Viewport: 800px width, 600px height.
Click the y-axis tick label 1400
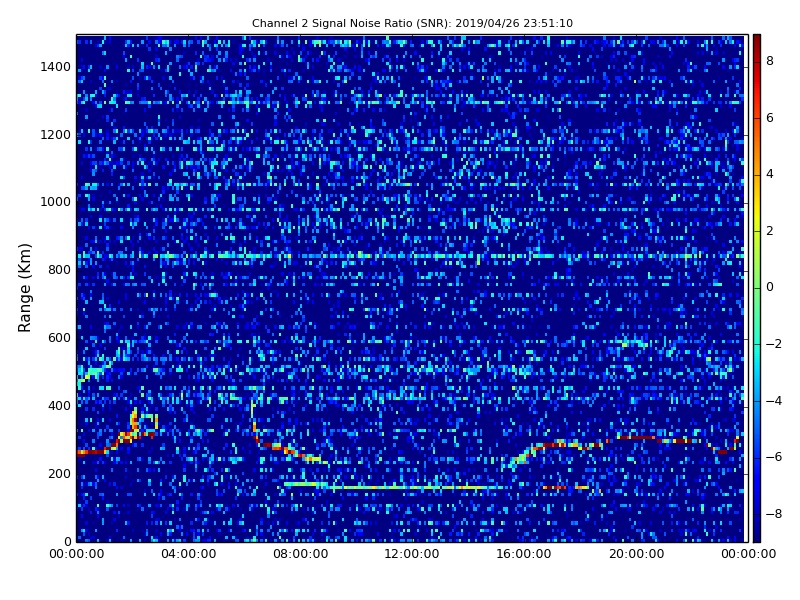tap(56, 67)
